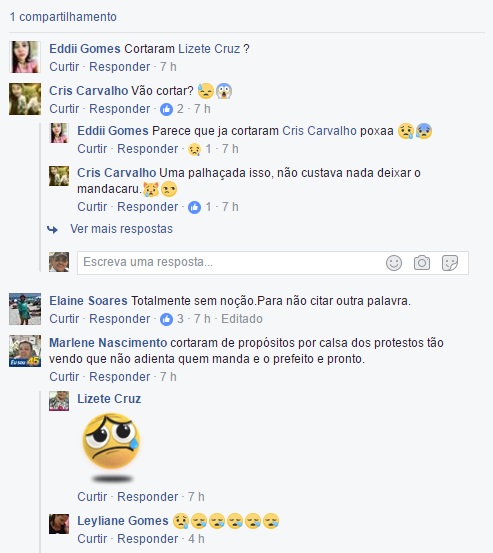Reply to Marlene Nascimento's comment

point(120,377)
